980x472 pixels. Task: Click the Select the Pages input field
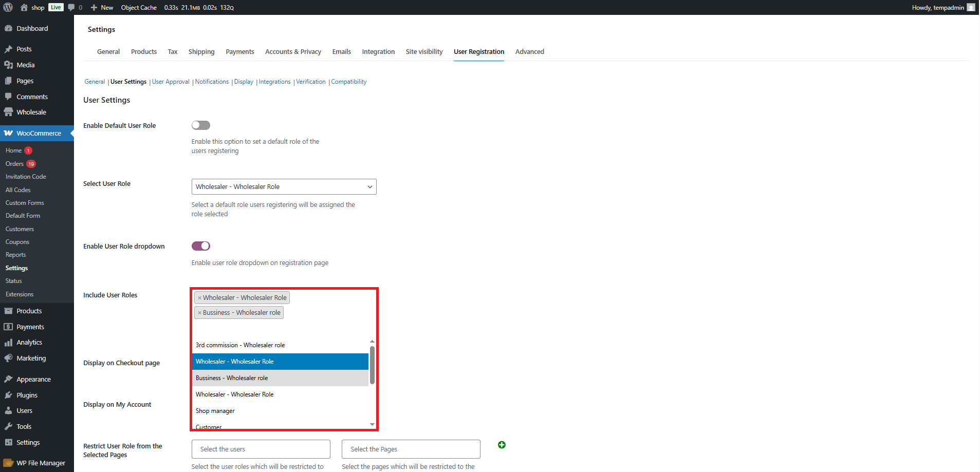pos(411,449)
